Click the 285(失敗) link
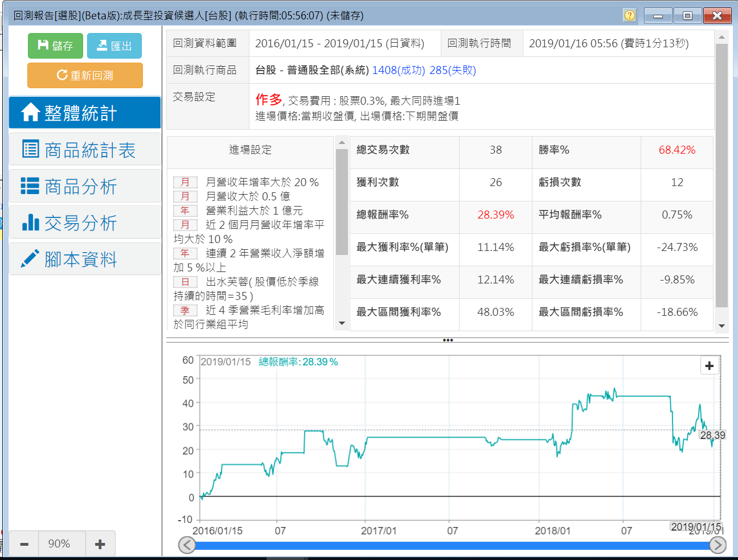 (453, 70)
